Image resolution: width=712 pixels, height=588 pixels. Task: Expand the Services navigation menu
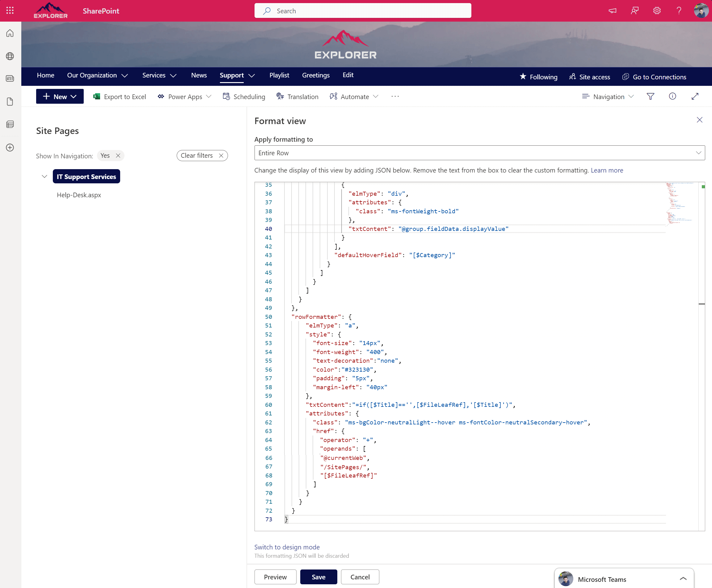pyautogui.click(x=159, y=75)
